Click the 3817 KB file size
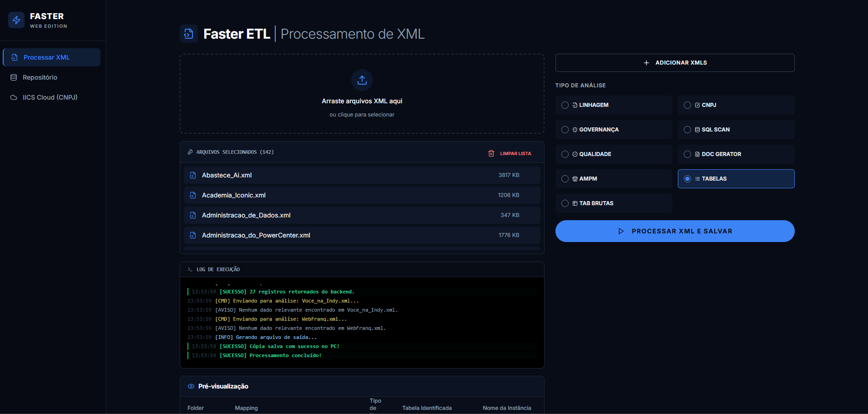868x414 pixels. click(x=509, y=175)
